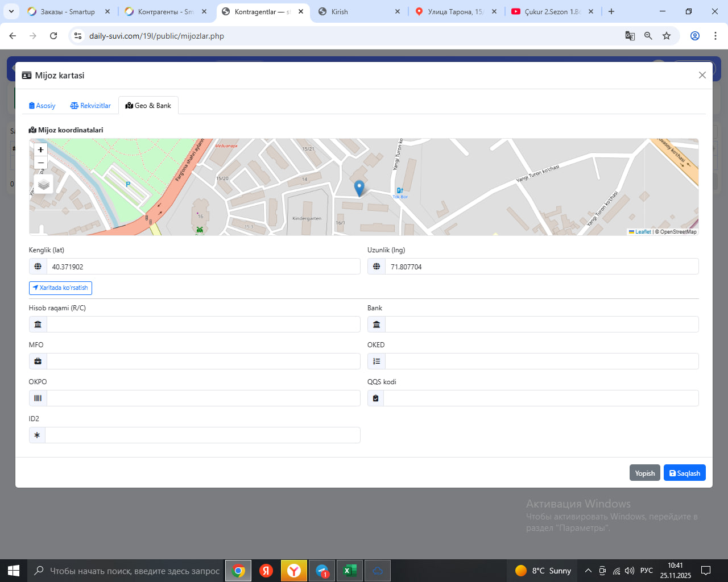Open Google Translate icon in address bar
The height and width of the screenshot is (582, 728).
[630, 36]
